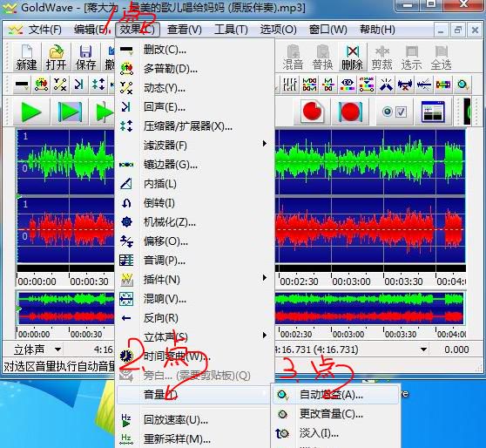Start recording with the red Record button
486x448 pixels.
[312, 111]
